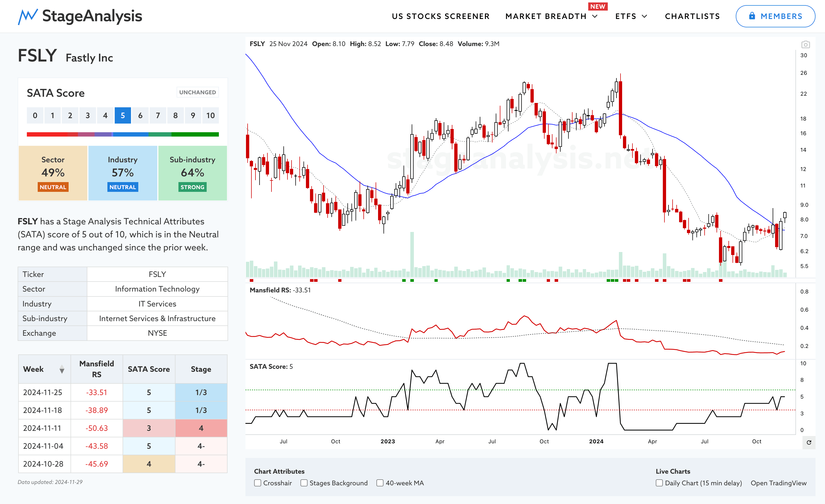Take chart snapshot with camera icon
Image resolution: width=825 pixels, height=504 pixels.
coord(805,44)
